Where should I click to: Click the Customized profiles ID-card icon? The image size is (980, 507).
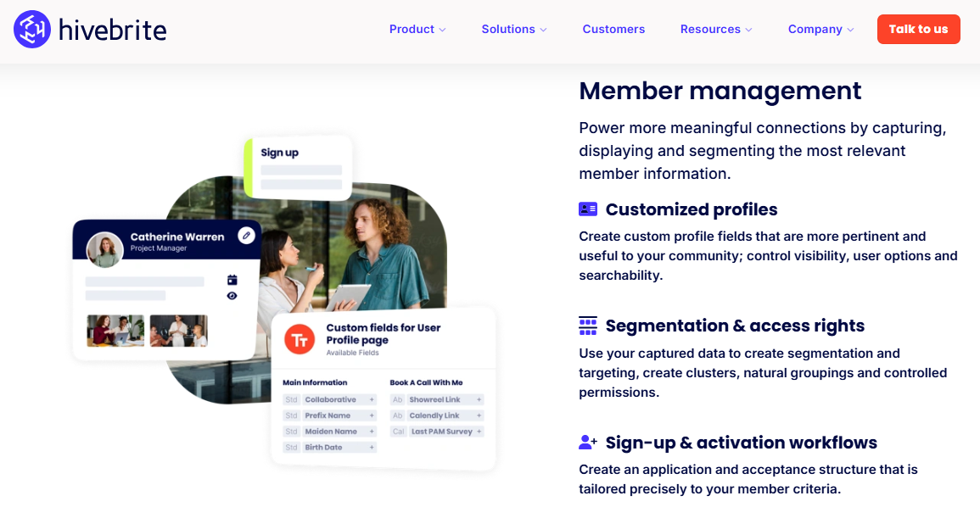pyautogui.click(x=586, y=209)
